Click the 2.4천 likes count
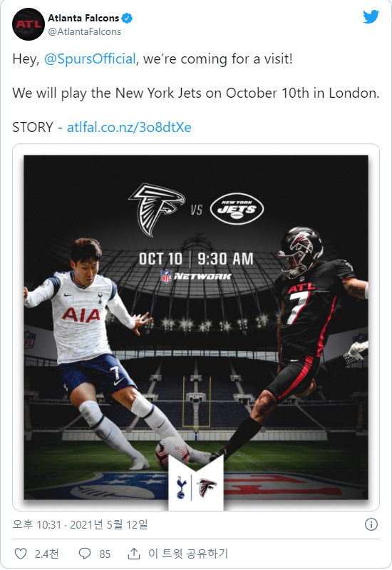The image size is (392, 570). click(x=47, y=554)
